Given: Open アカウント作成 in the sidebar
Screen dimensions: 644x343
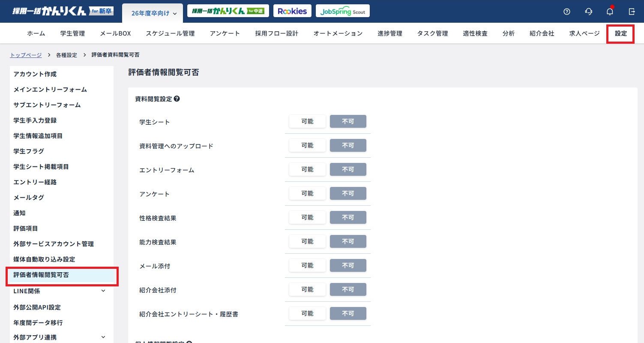Looking at the screenshot, I should coord(35,74).
